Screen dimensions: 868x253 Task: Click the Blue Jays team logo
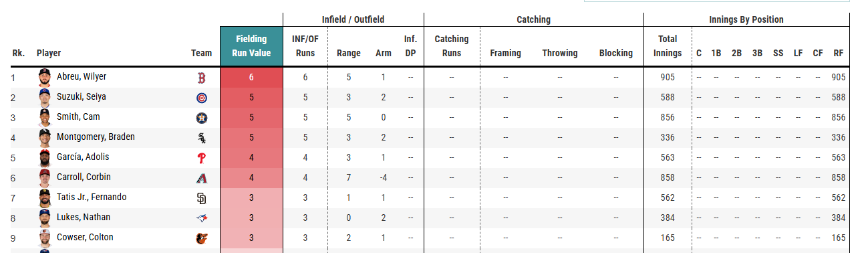pos(201,218)
